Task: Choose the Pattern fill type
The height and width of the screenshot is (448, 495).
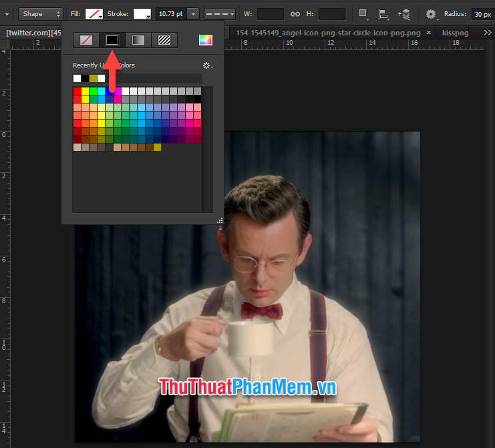Action: click(x=164, y=40)
